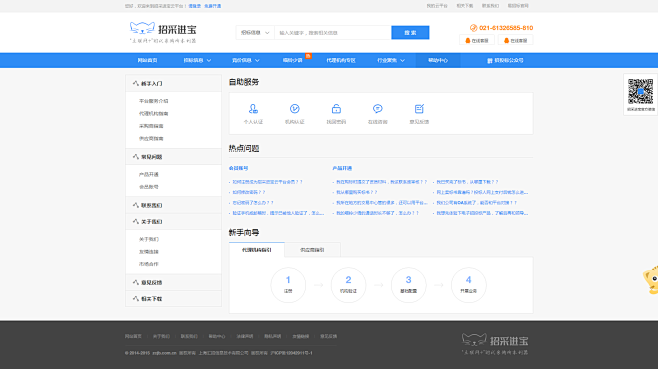This screenshot has height=369, width=658.
Task: Expand the 相关下载 sidebar section
Action: [173, 299]
